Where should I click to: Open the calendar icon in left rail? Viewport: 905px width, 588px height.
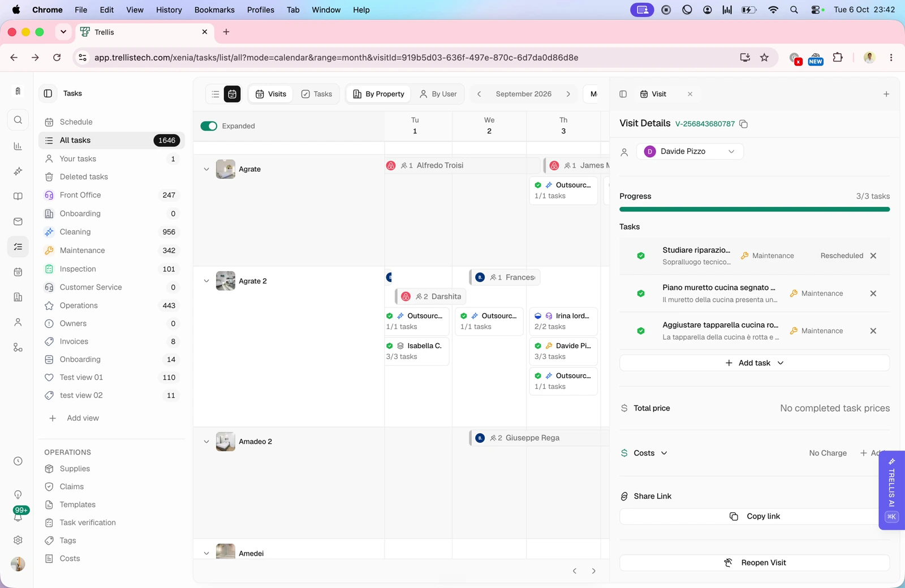click(18, 272)
